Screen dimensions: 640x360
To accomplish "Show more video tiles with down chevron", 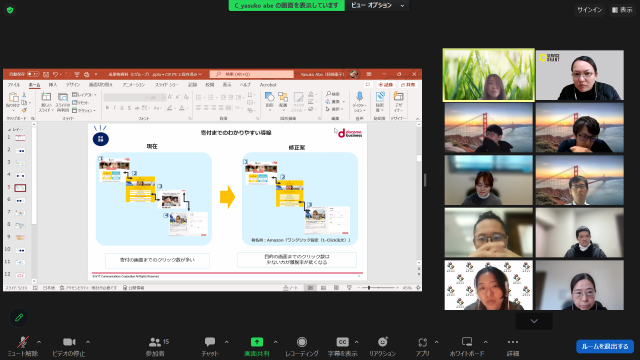I will [x=534, y=321].
